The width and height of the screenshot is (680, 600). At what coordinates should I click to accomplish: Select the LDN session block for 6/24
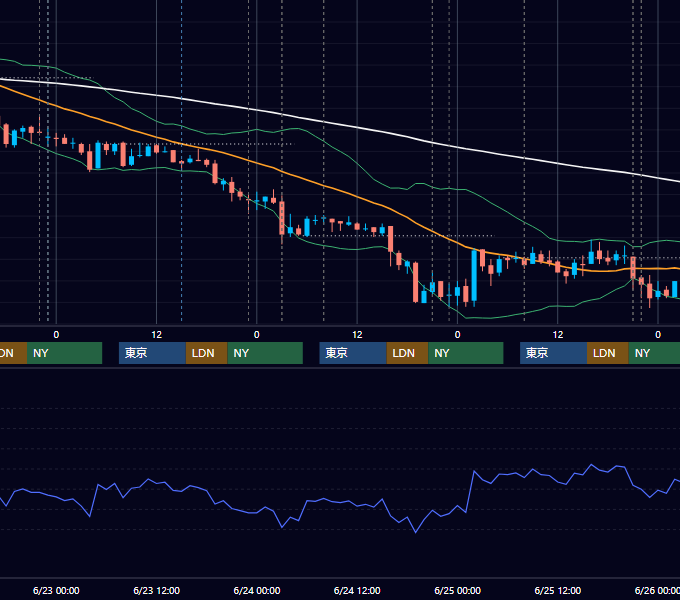tap(407, 353)
